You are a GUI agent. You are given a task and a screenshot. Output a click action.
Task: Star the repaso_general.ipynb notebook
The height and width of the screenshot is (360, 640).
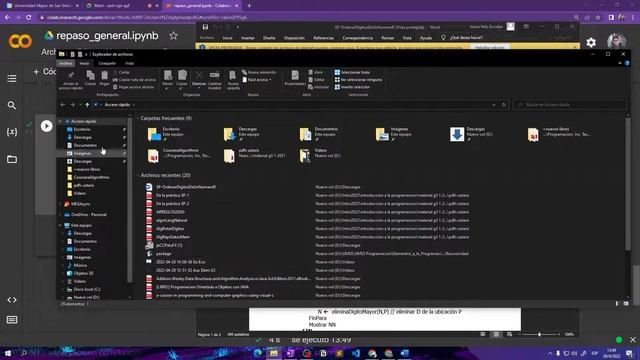(173, 36)
